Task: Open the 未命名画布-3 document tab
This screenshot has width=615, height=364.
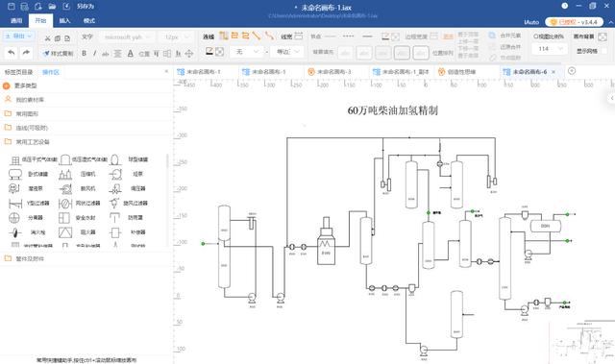Action: click(x=334, y=72)
